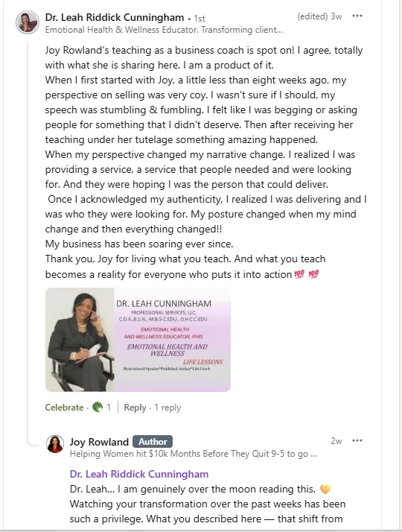
Task: Click the clapping celebrate reaction icon
Action: click(98, 407)
